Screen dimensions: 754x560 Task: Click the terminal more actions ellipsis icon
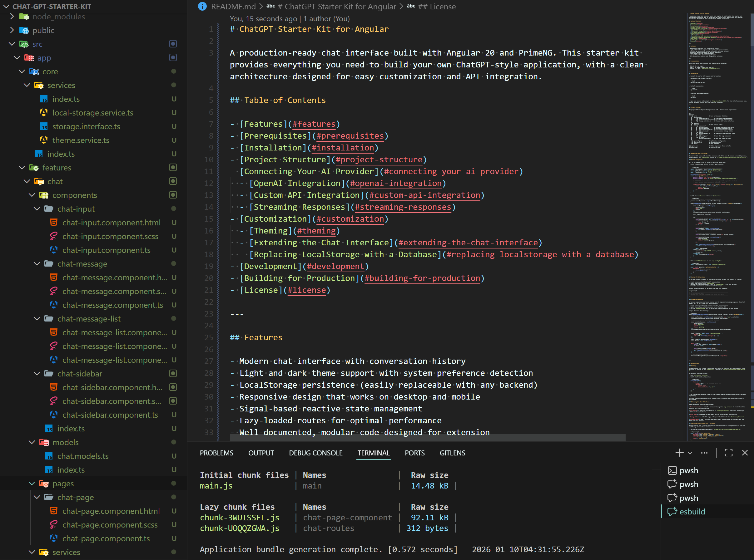[x=704, y=453]
